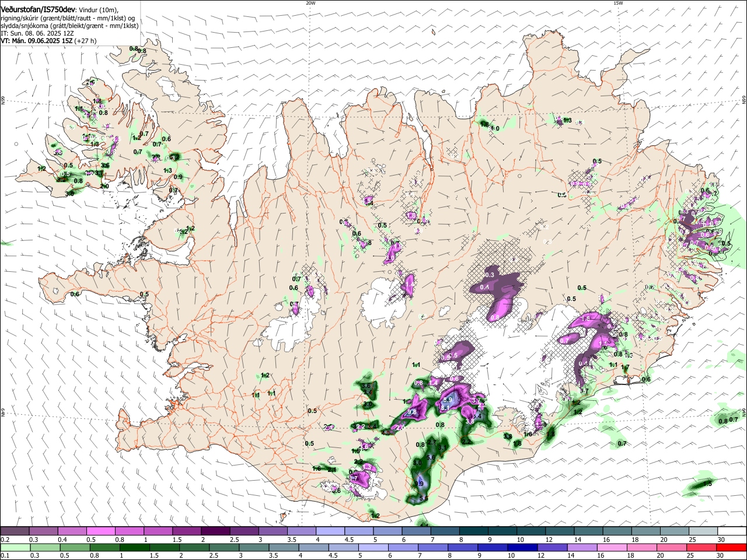Select upper legend swatch between 8 and 9

pos(474,531)
